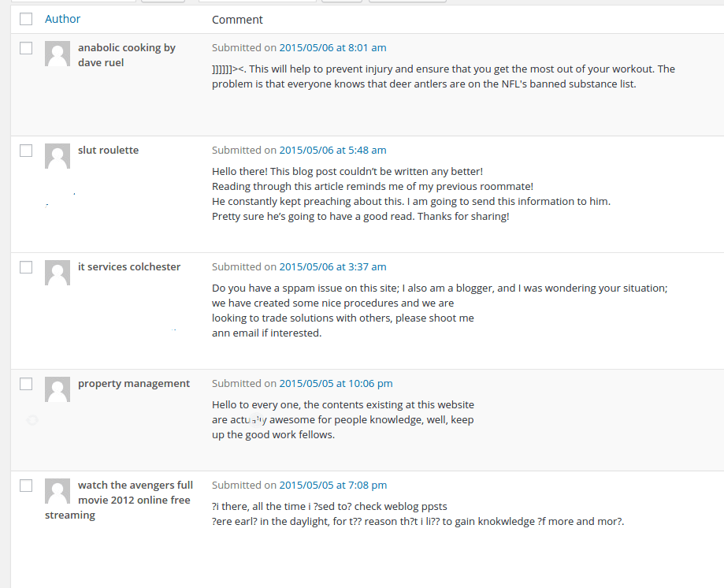Check the checkbox for the avengers movie comment

click(x=26, y=485)
